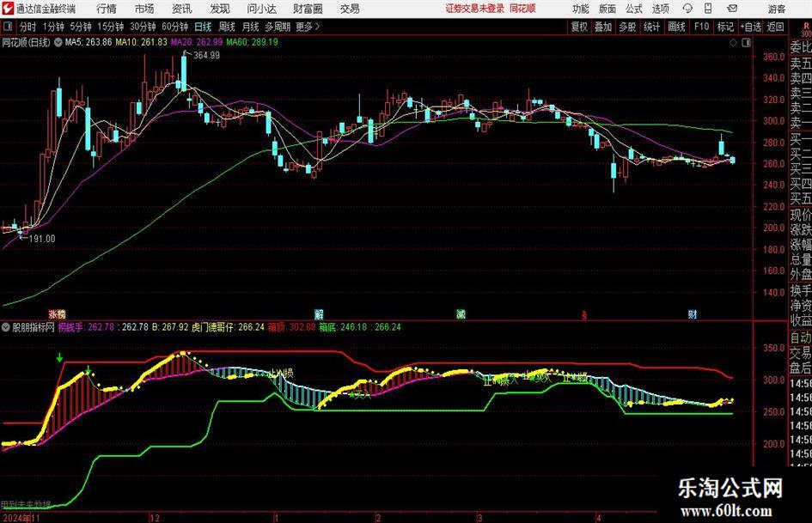Click the MA5: 263.86 label

click(89, 42)
